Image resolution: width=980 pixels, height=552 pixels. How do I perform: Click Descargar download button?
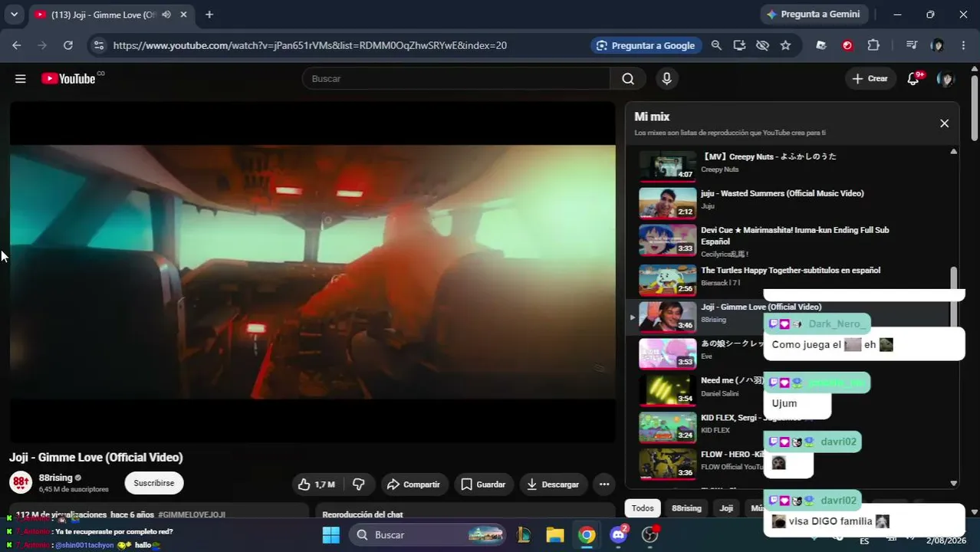(553, 485)
